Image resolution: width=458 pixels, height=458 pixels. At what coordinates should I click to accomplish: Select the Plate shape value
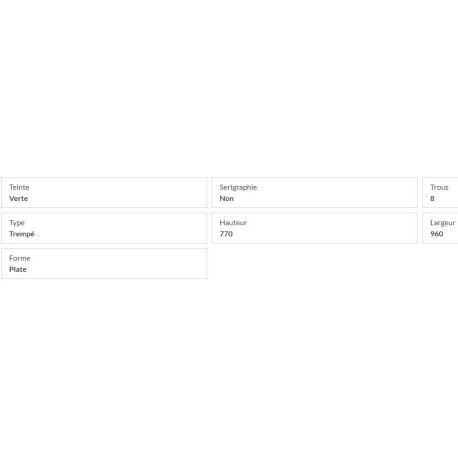point(18,269)
